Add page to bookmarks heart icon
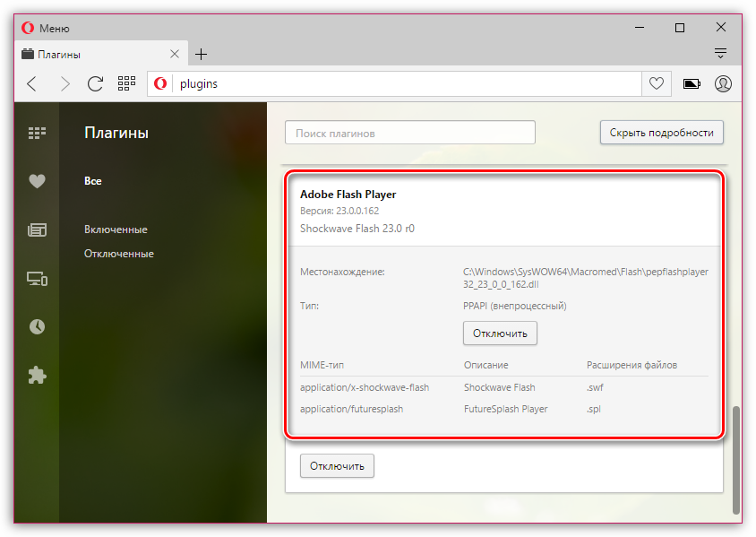This screenshot has height=537, width=756. pos(657,84)
